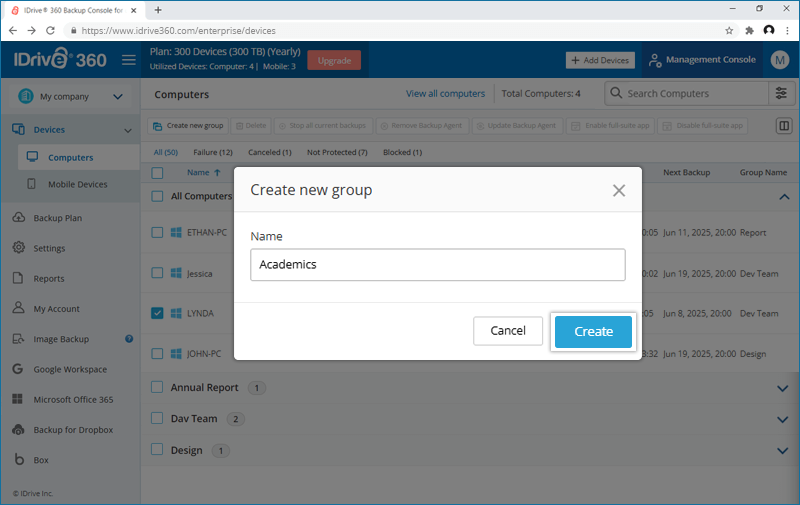The image size is (800, 505).
Task: Toggle the column layout view icon
Action: [x=784, y=125]
